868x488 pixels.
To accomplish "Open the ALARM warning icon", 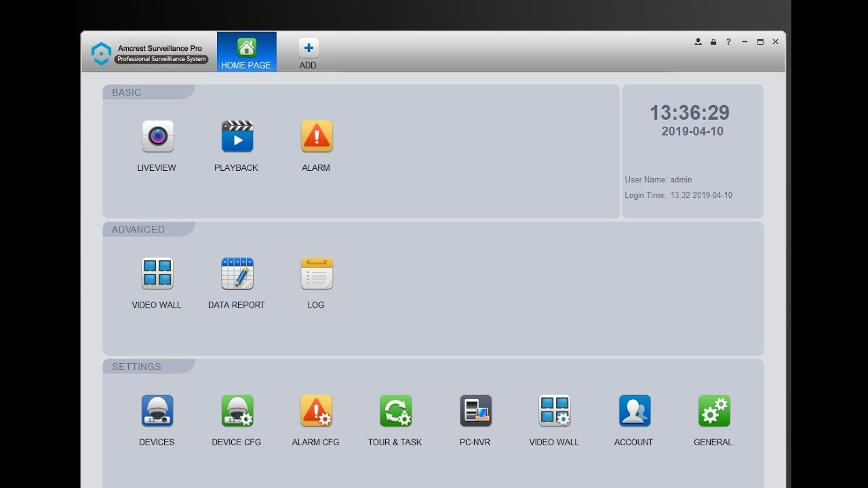I will (x=317, y=136).
